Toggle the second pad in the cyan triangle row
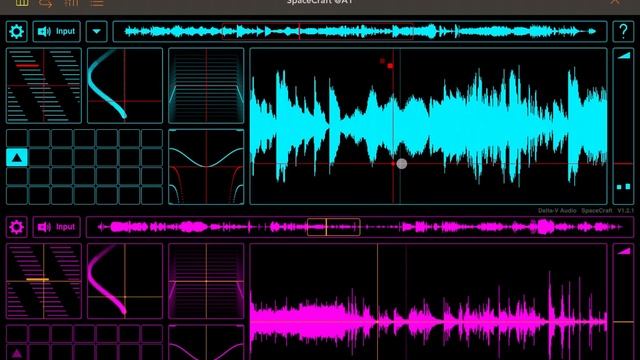This screenshot has height=360, width=640. (x=39, y=158)
